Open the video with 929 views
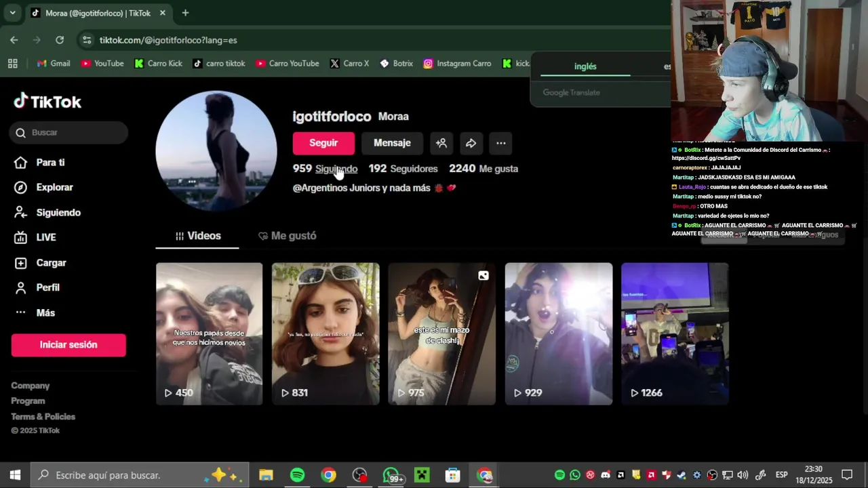Image resolution: width=868 pixels, height=488 pixels. (x=558, y=334)
